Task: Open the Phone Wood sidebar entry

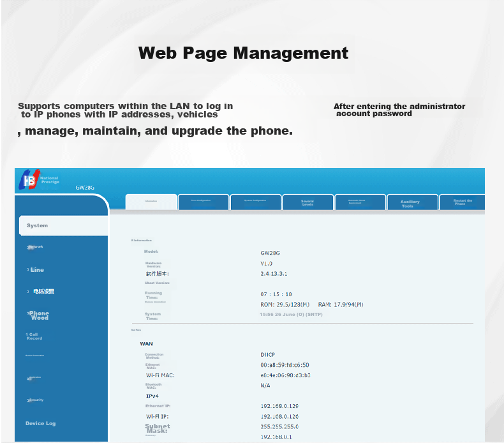Action: click(38, 315)
